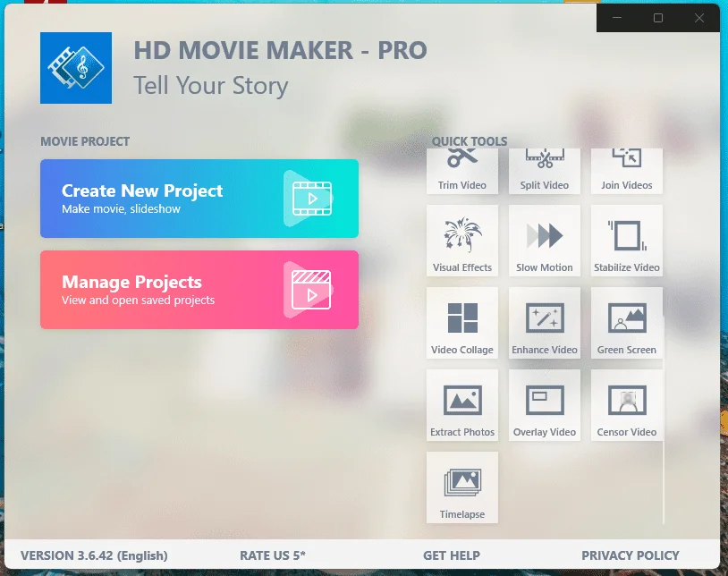Open the Trim Video tool
Viewport: 728px width, 576px height.
pyautogui.click(x=462, y=171)
